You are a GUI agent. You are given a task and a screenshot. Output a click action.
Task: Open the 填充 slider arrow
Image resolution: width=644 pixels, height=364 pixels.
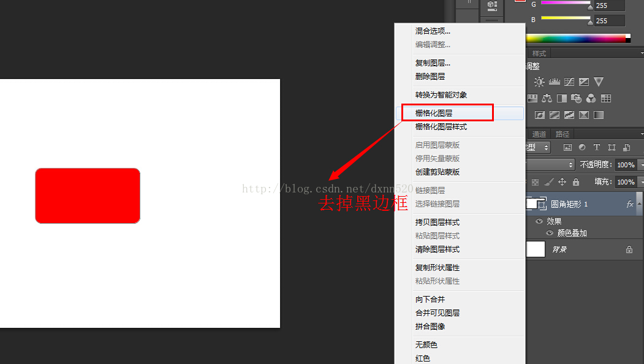click(642, 181)
